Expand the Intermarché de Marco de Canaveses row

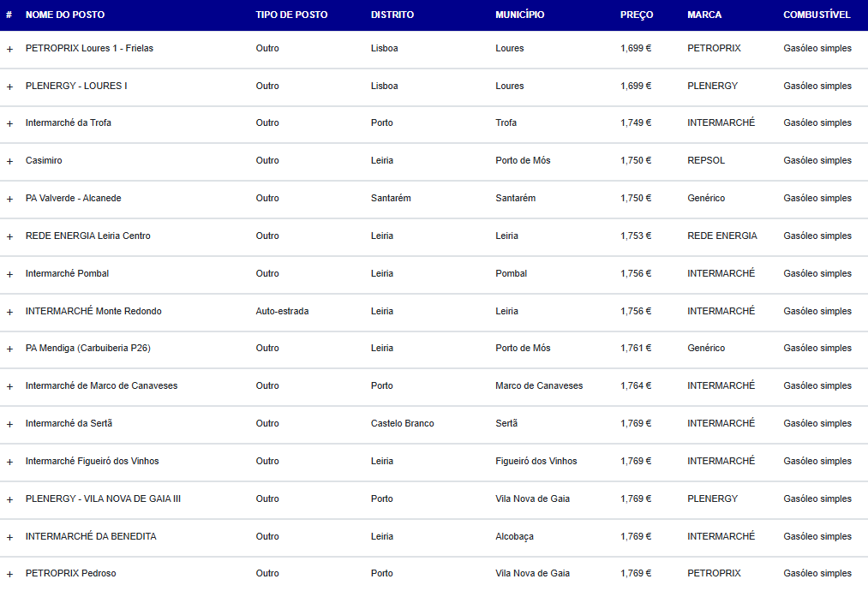9,387
